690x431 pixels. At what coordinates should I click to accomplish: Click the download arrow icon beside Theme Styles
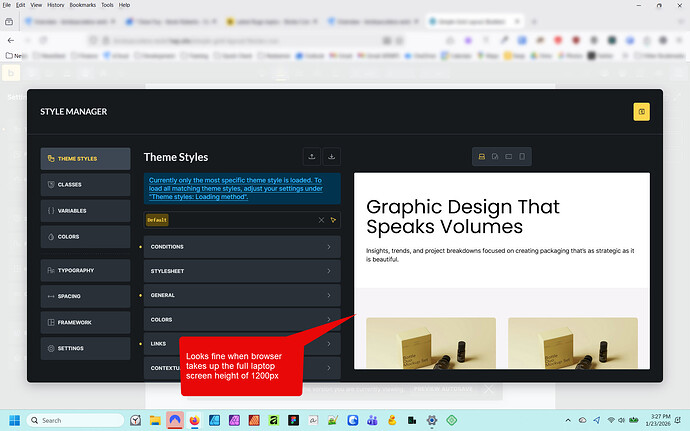click(332, 157)
